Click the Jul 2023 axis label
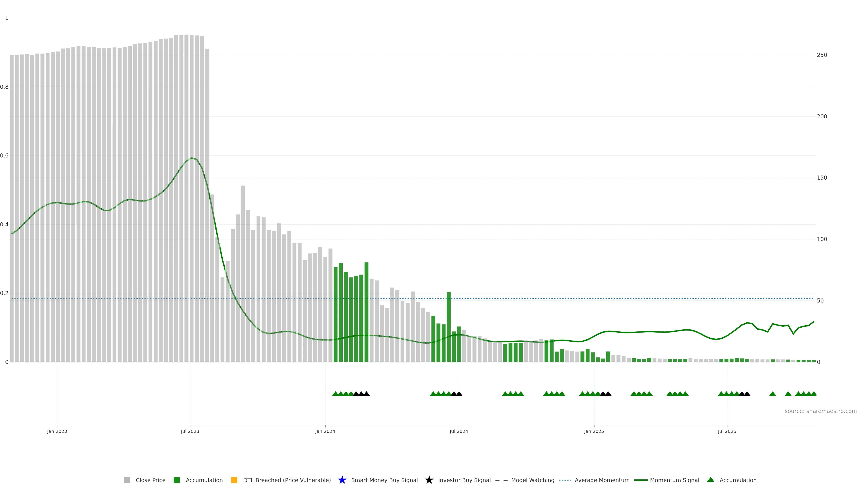The height and width of the screenshot is (488, 868). click(x=190, y=432)
